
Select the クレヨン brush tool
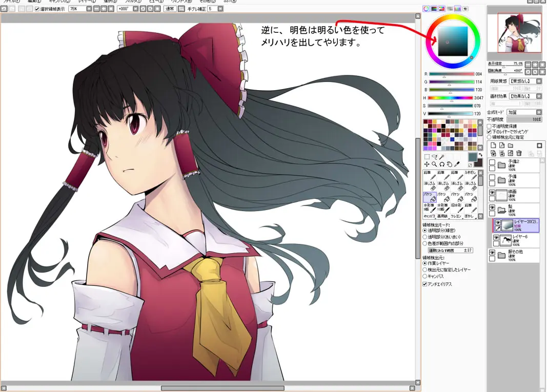click(456, 216)
